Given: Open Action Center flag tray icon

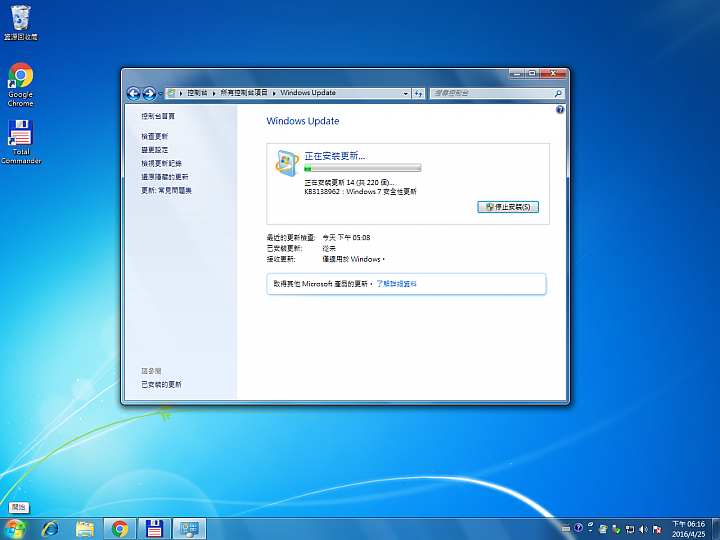Looking at the screenshot, I should click(x=657, y=529).
